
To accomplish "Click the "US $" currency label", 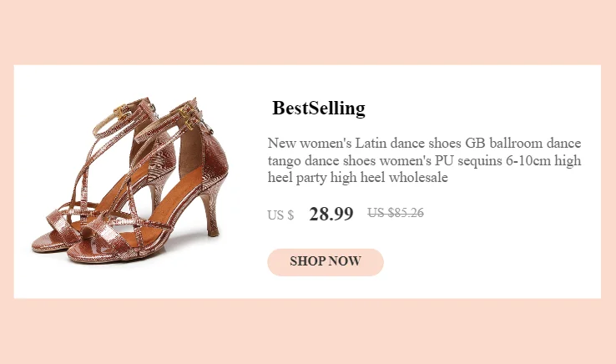I will [x=280, y=215].
